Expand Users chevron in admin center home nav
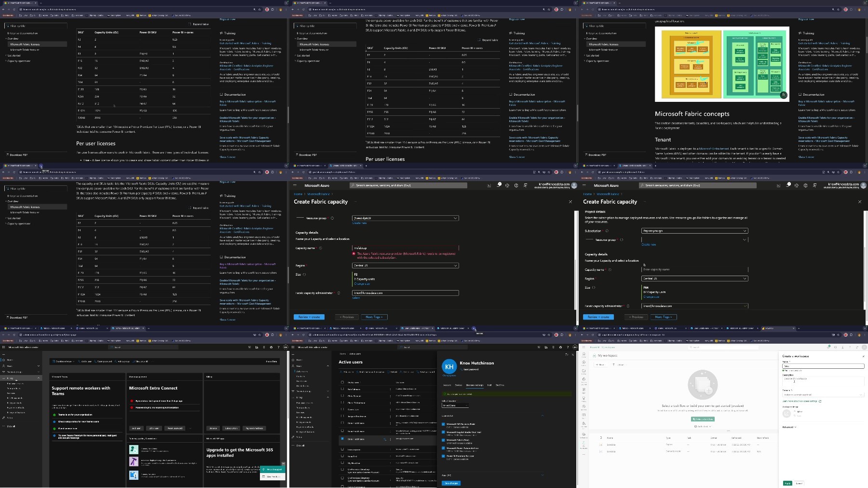The height and width of the screenshot is (488, 868). (x=39, y=366)
